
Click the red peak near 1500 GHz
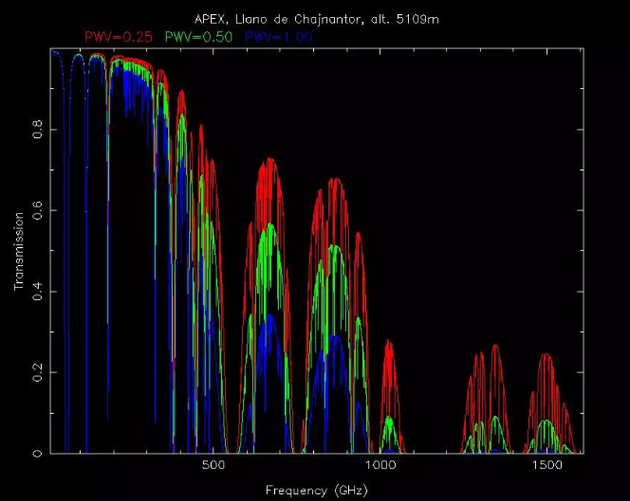click(546, 356)
